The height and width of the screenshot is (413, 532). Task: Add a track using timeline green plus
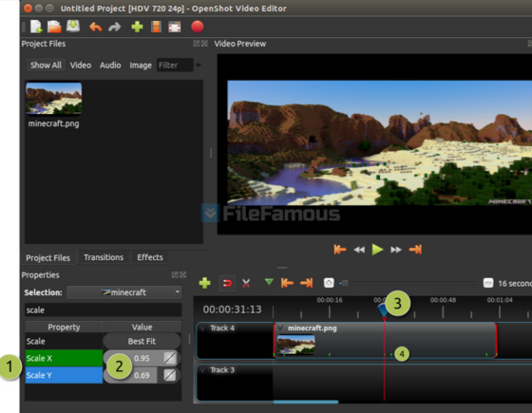pos(204,283)
